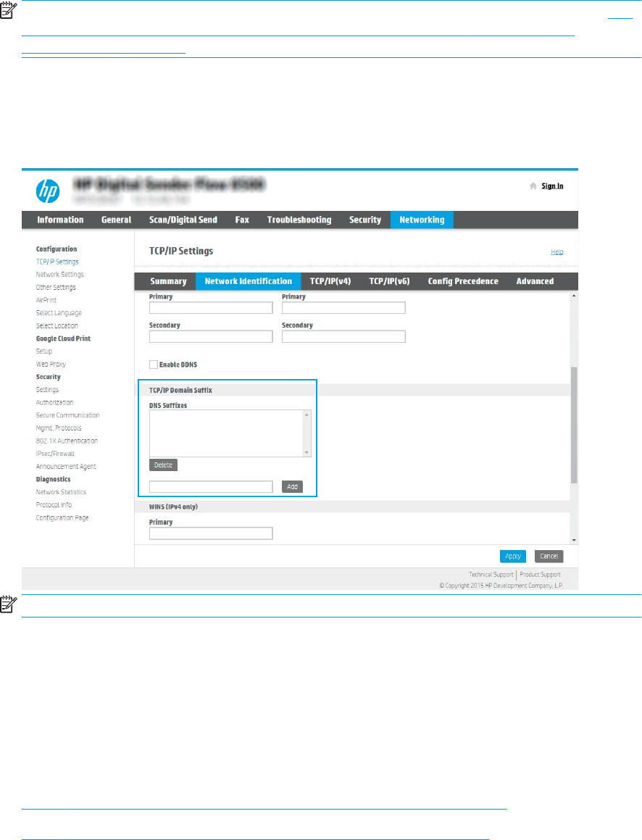Viewport: 642px width, 840px height.
Task: Open the TCP/IP(v4) sub-tab
Action: (330, 281)
